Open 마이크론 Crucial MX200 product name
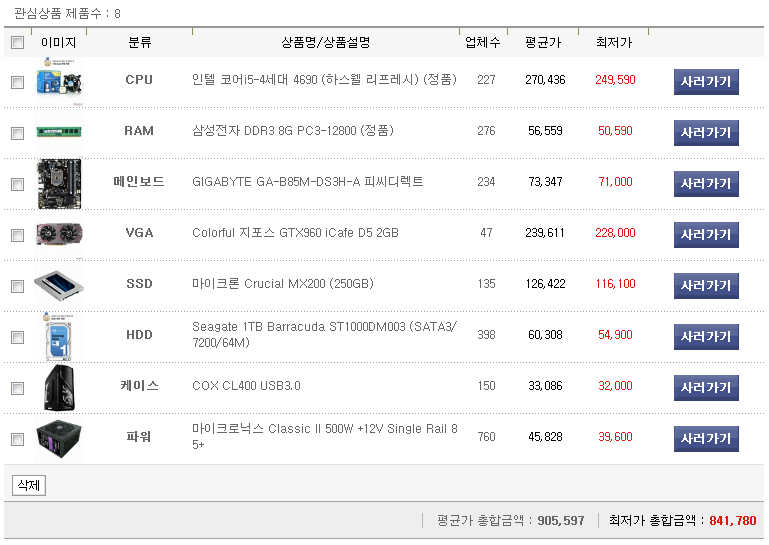Image resolution: width=769 pixels, height=545 pixels. click(283, 284)
